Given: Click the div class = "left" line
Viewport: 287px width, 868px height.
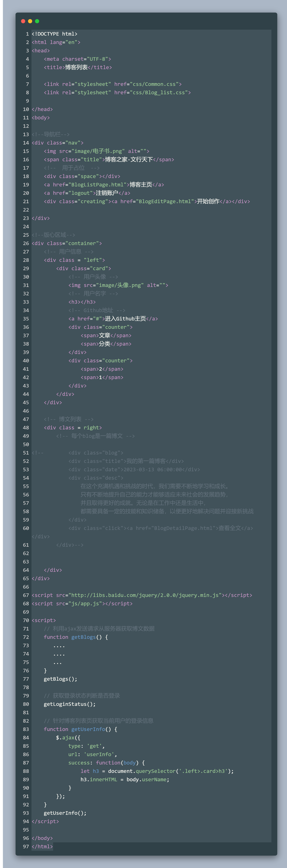Looking at the screenshot, I should [x=74, y=260].
